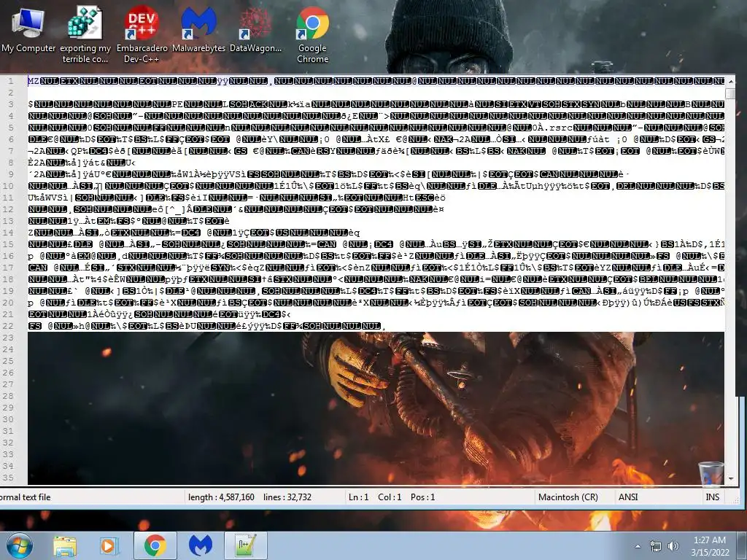Screen dimensions: 747x560
Task: Click the ANSI encoding status field
Action: pos(628,497)
